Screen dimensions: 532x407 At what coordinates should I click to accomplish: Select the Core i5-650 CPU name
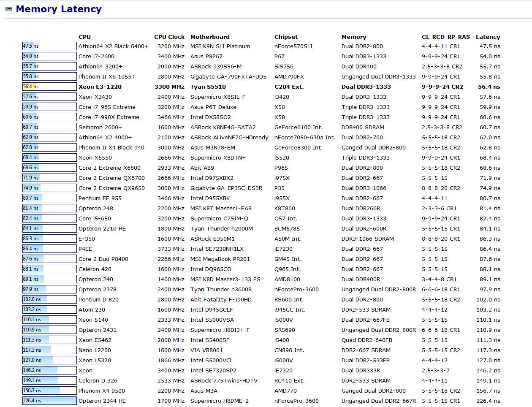click(95, 218)
